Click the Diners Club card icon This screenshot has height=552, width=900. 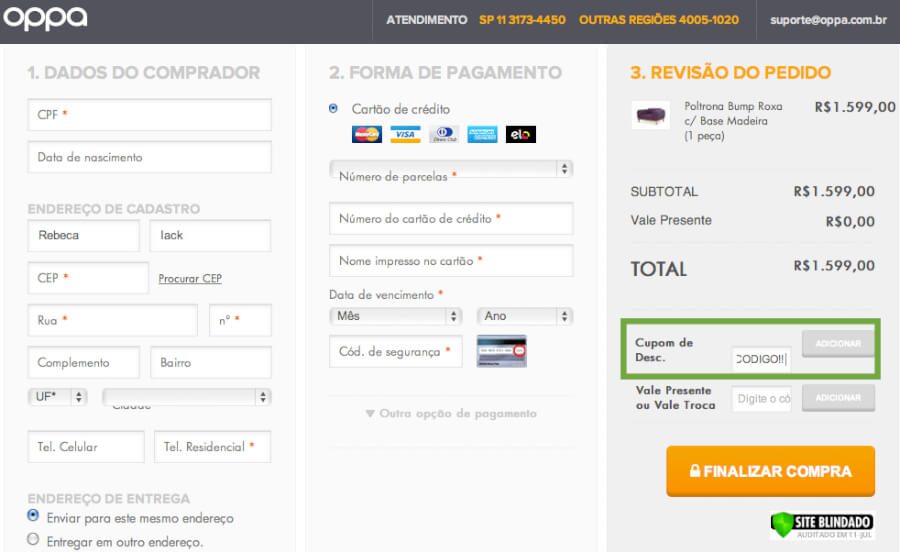point(443,134)
